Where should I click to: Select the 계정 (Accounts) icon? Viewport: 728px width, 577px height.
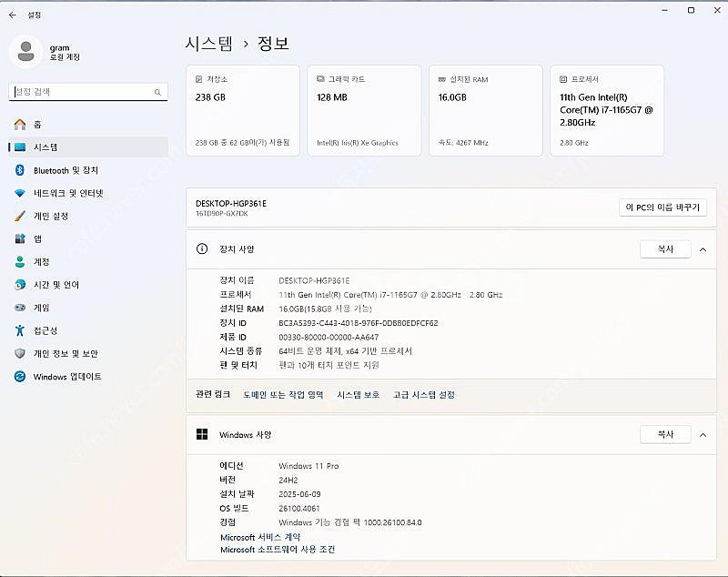pyautogui.click(x=20, y=262)
